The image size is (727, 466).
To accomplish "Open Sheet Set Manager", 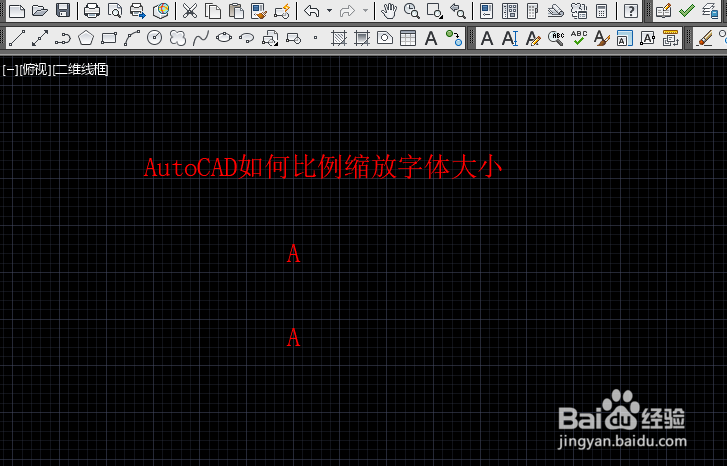I will pos(555,10).
